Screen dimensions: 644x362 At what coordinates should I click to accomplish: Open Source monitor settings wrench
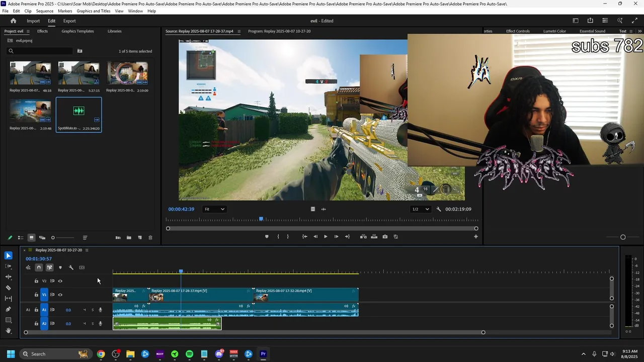pos(439,209)
